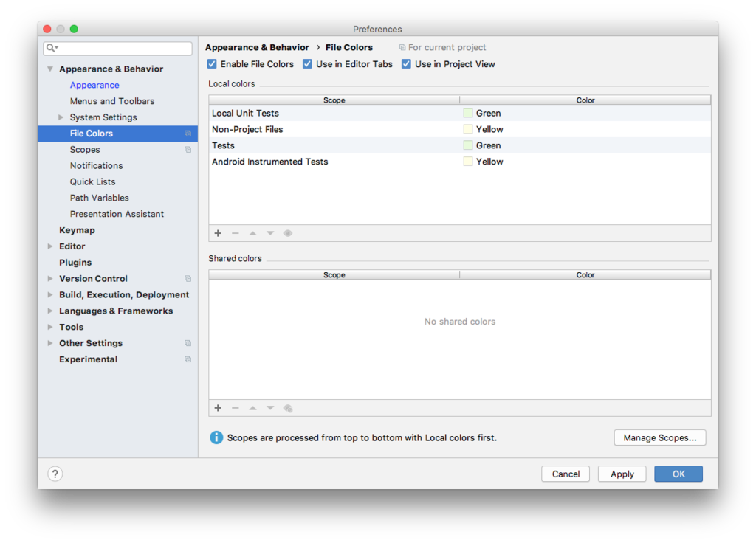Focus the preferences search field
The height and width of the screenshot is (543, 756).
(117, 48)
